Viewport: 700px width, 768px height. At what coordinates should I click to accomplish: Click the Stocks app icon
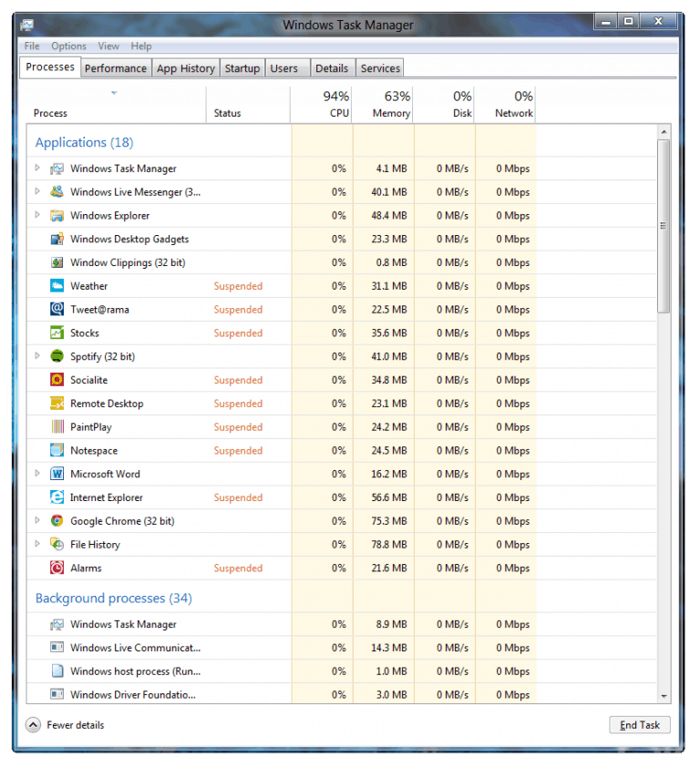(x=57, y=333)
